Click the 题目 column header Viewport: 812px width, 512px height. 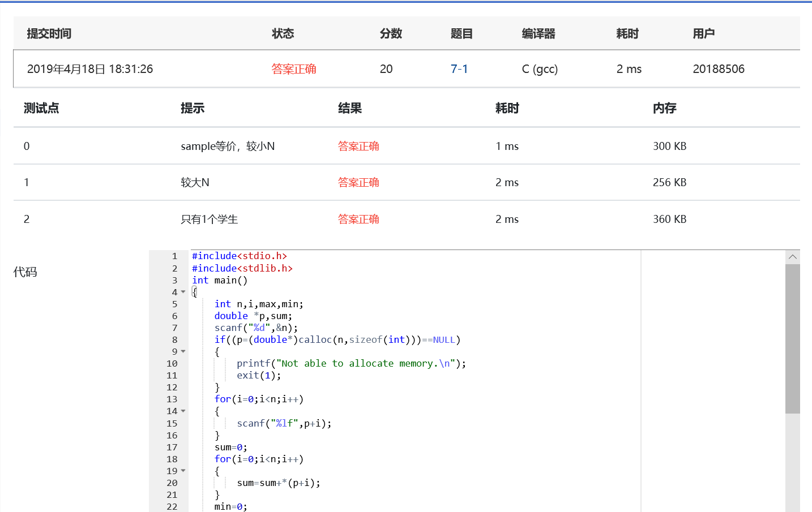point(461,33)
